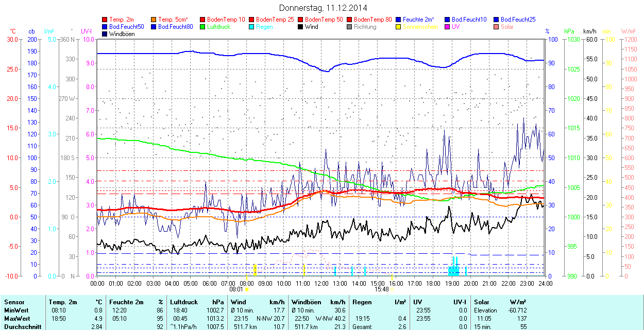The width and height of the screenshot is (644, 330).
Task: Click the Bod.Feucht50 legend label
Action: 127,27
